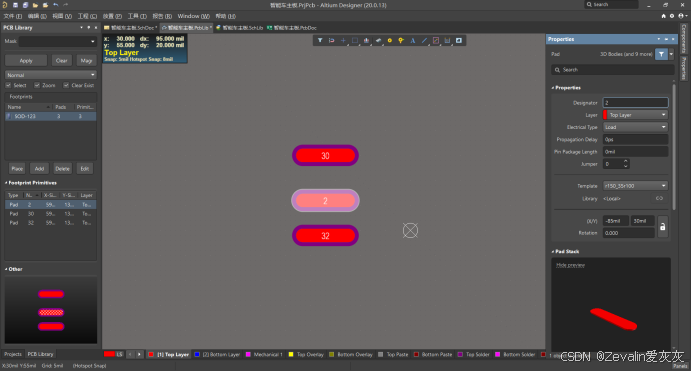Toggle the Clear Exist checkbox

pyautogui.click(x=66, y=85)
